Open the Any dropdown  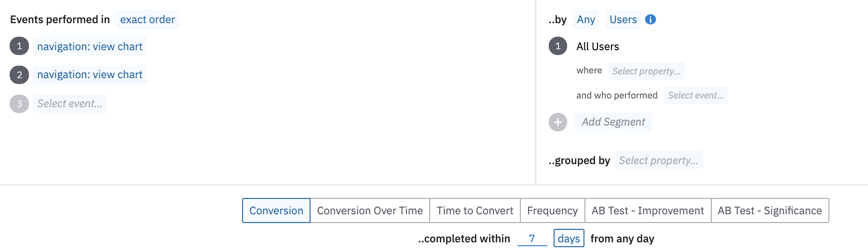coord(585,19)
